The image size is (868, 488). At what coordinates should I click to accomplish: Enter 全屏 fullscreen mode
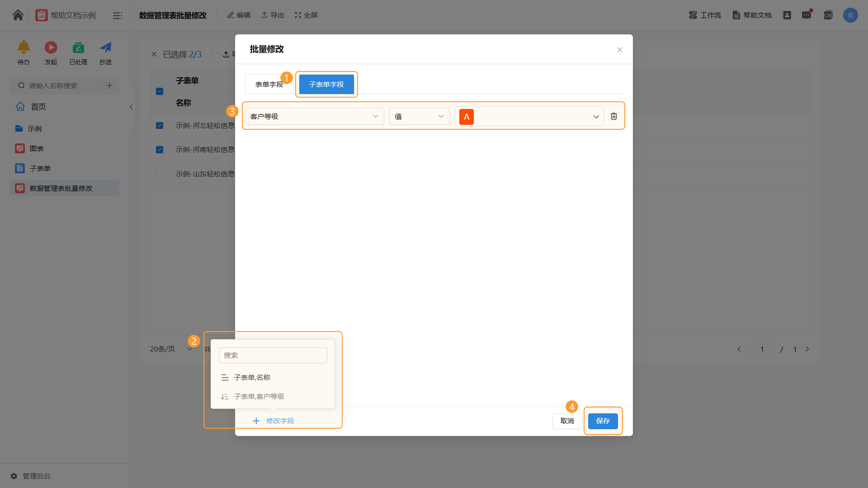click(x=306, y=15)
